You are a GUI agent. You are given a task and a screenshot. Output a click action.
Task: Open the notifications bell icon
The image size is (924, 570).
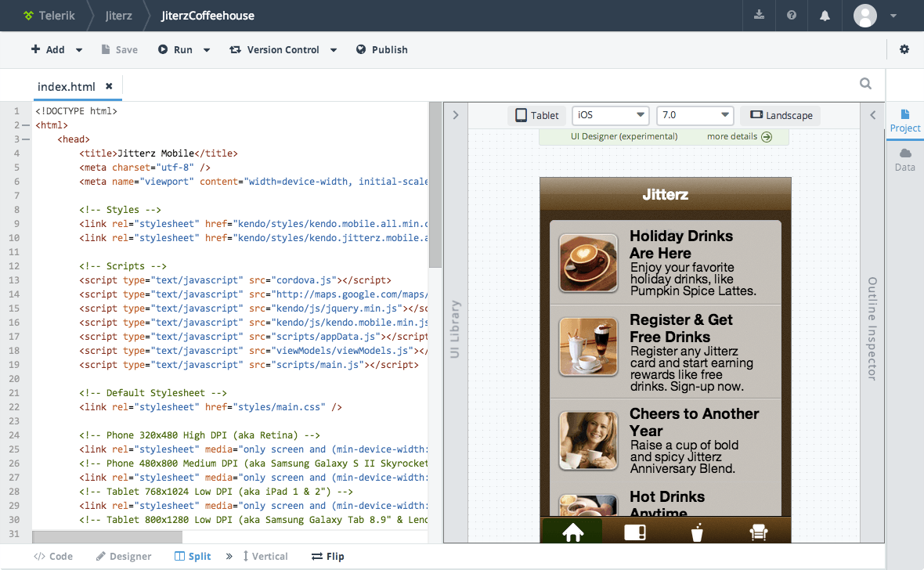825,16
